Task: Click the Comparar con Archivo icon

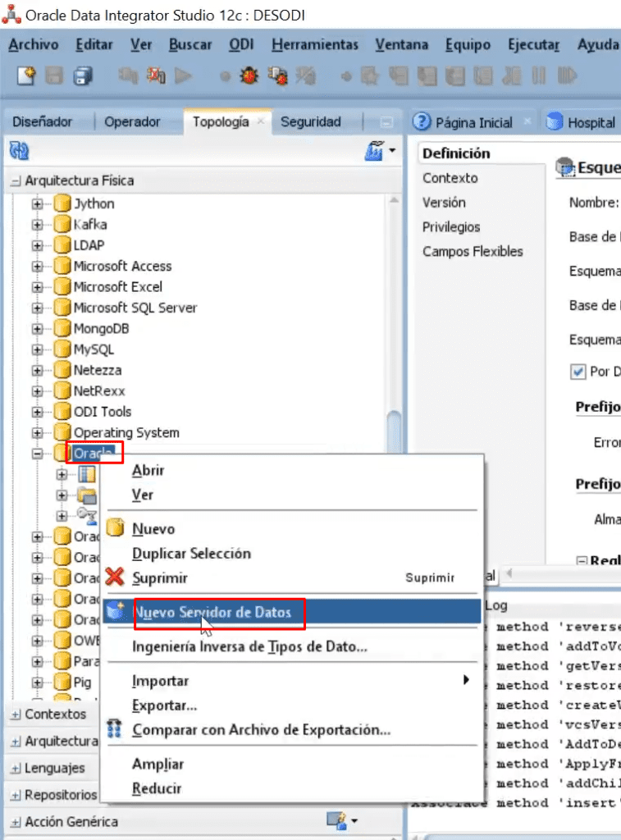Action: [113, 729]
